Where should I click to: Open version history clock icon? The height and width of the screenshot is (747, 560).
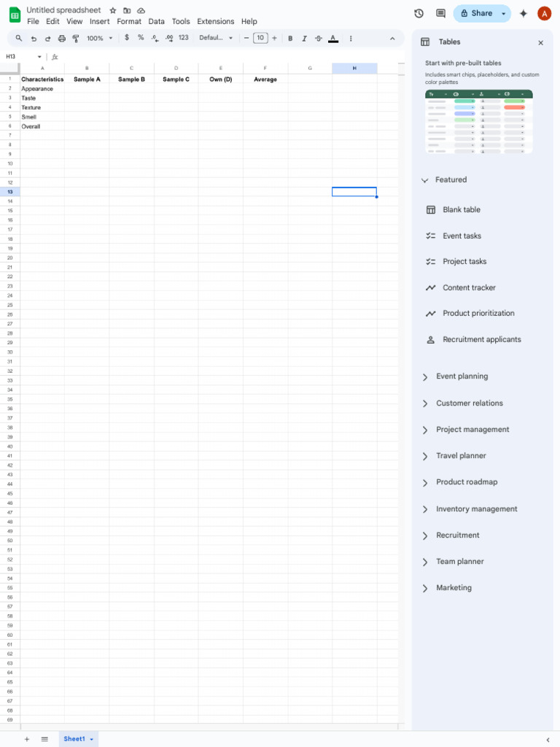(419, 13)
